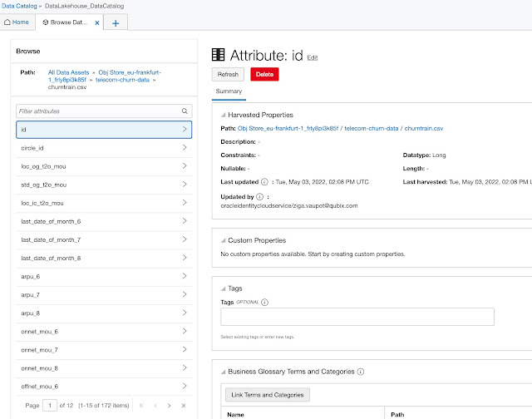The height and width of the screenshot is (419, 532).
Task: Click Link Terms and Categories button
Action: [x=268, y=395]
